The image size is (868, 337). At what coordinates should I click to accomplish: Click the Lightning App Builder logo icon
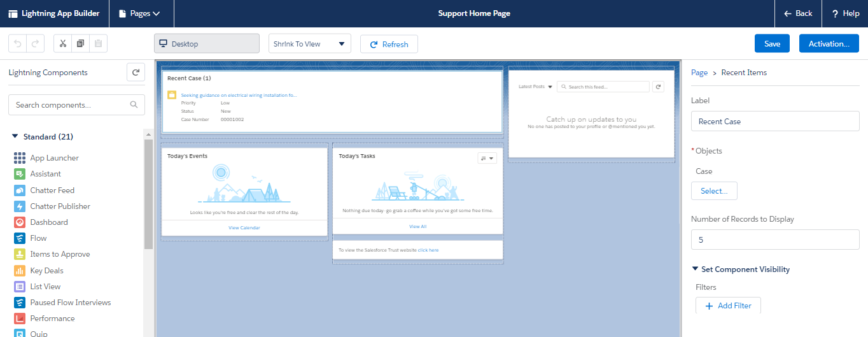(x=13, y=13)
